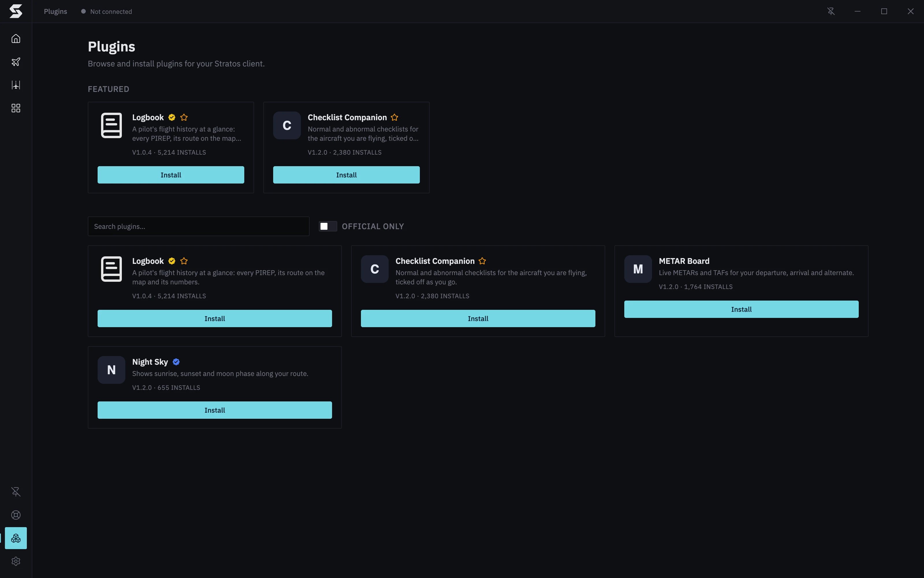924x578 pixels.
Task: Focus the Search plugins field
Action: pos(199,226)
